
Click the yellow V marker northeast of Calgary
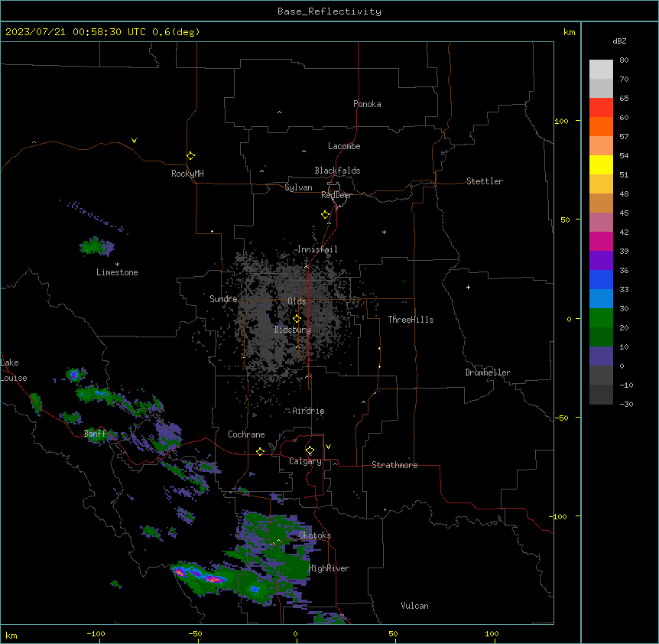[328, 447]
